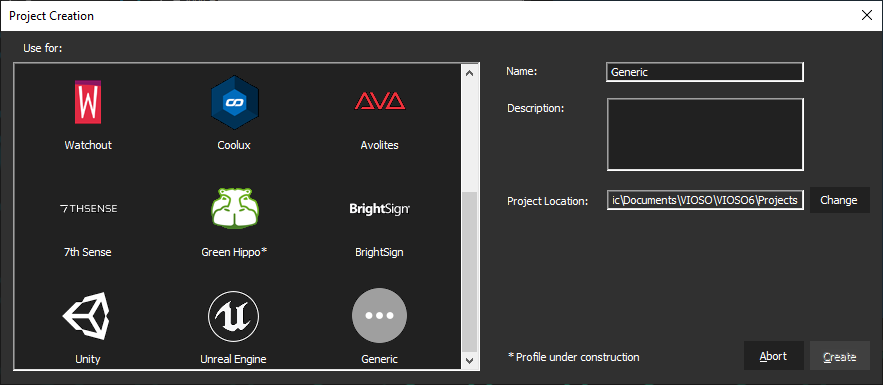Click the Create button
Image resolution: width=883 pixels, height=385 pixels.
pos(840,356)
